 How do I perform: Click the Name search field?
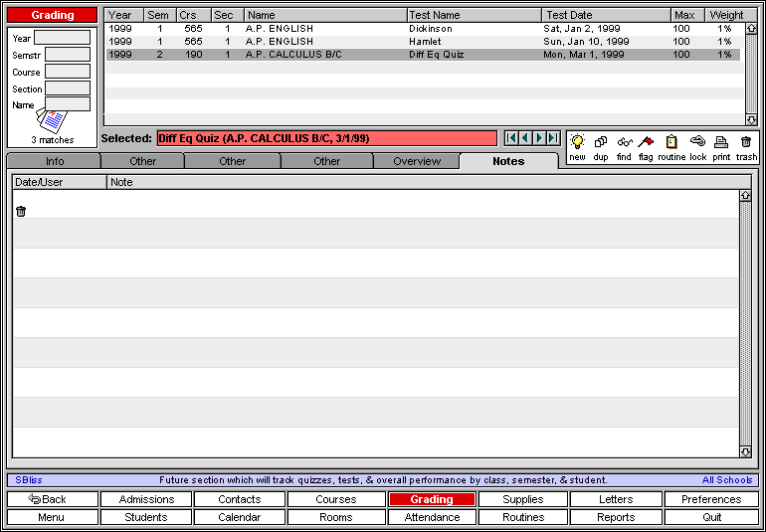(68, 104)
